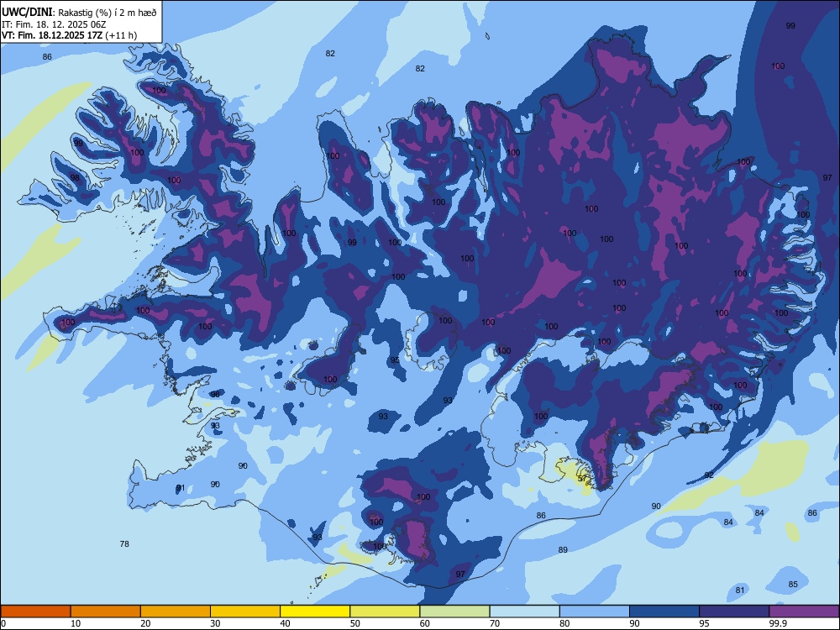
Task: Click the '85' humidity value on the map
Action: [x=793, y=585]
